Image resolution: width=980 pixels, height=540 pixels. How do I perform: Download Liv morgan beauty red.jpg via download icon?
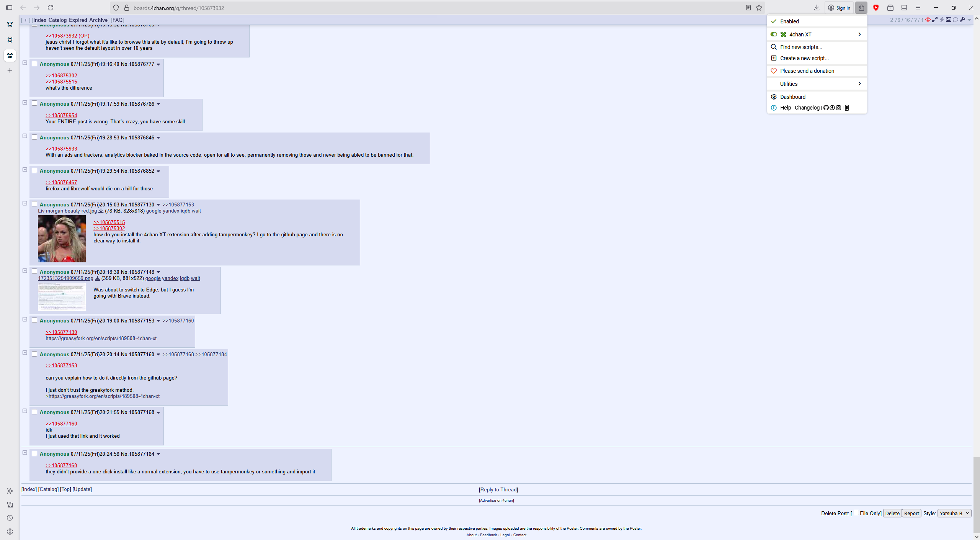[101, 211]
